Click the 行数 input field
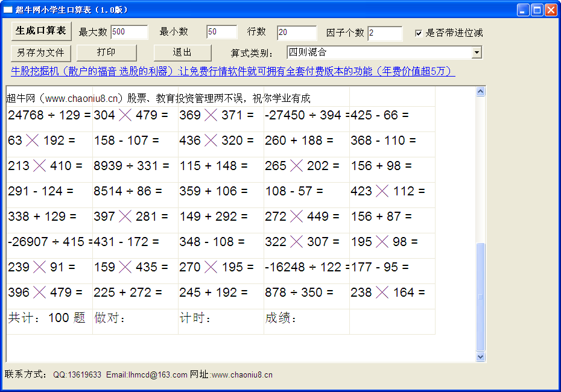This screenshot has height=392, width=561. pos(297,32)
